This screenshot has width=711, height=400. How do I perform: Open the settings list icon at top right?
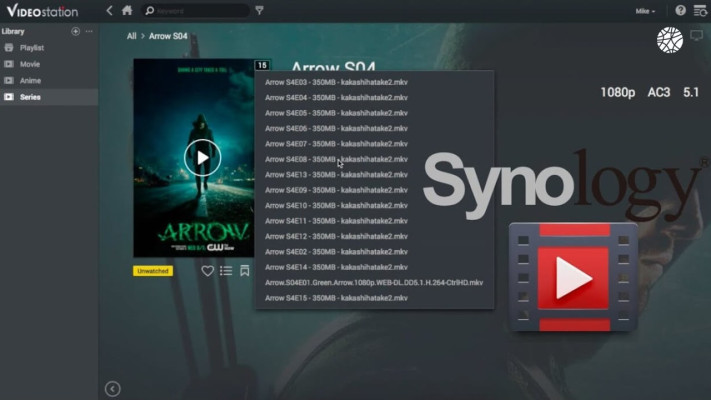700,10
